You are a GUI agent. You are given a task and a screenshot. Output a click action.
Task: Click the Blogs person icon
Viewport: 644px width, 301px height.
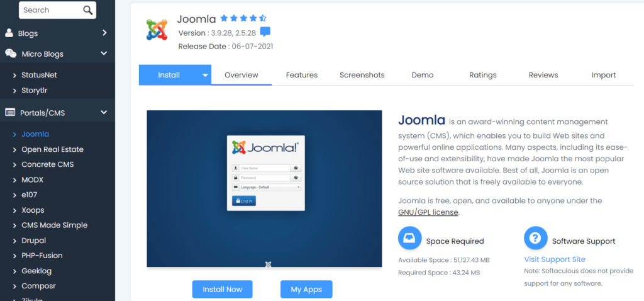pyautogui.click(x=9, y=33)
